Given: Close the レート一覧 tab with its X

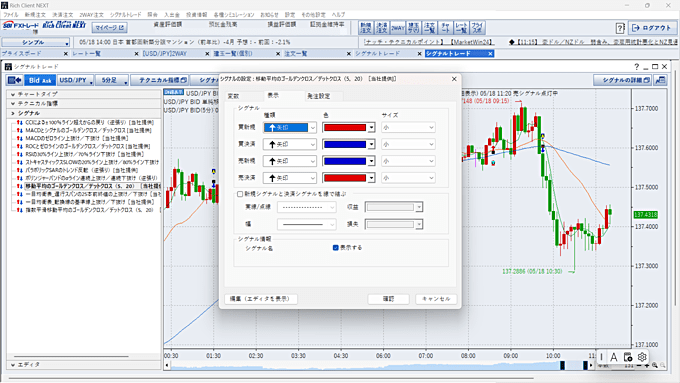Looking at the screenshot, I should click(136, 54).
